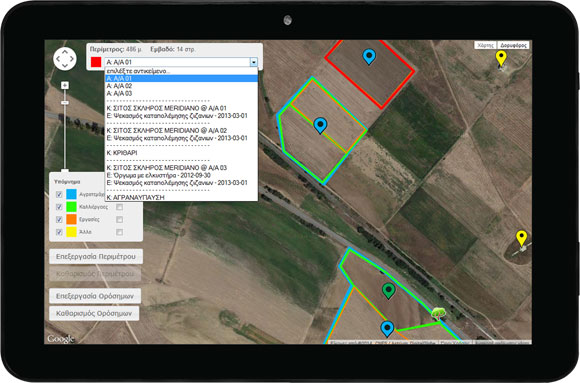The width and height of the screenshot is (580, 383).
Task: Switch map view to Δορυφόρος
Action: pos(513,45)
